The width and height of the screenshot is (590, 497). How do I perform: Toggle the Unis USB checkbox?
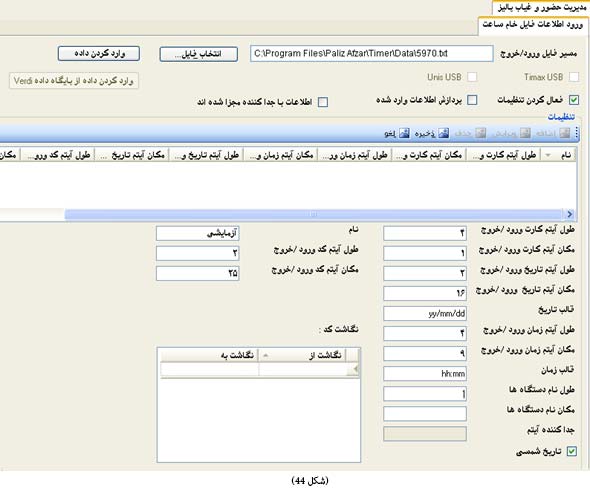click(x=472, y=77)
